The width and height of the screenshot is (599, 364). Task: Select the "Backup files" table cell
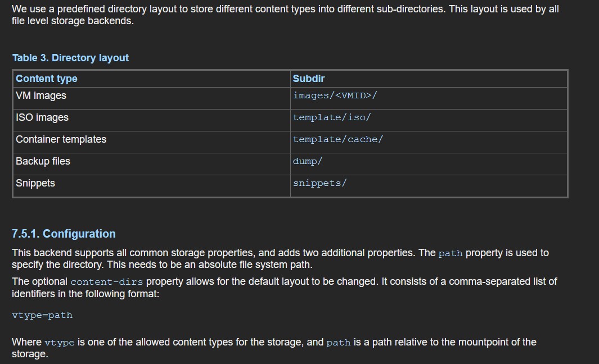[x=43, y=161]
